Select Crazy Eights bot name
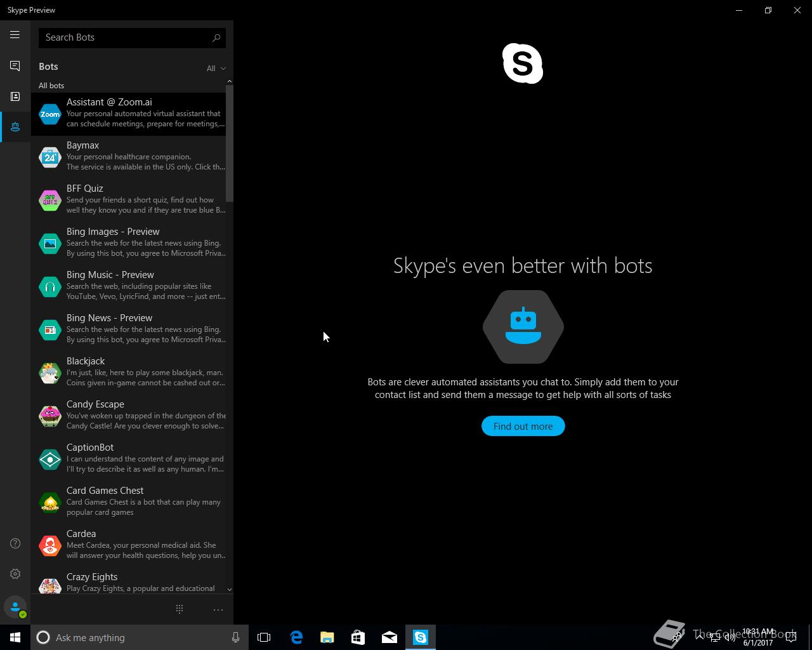Image resolution: width=812 pixels, height=650 pixels. click(92, 576)
